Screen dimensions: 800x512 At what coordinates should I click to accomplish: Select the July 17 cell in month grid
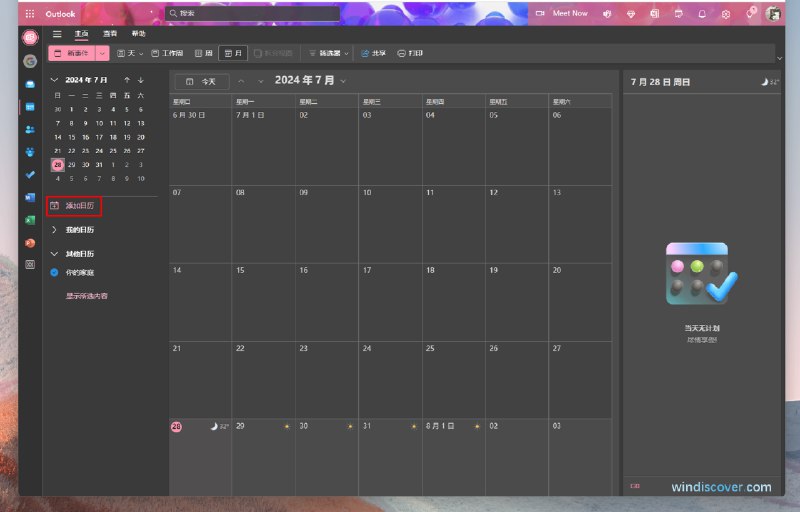390,302
